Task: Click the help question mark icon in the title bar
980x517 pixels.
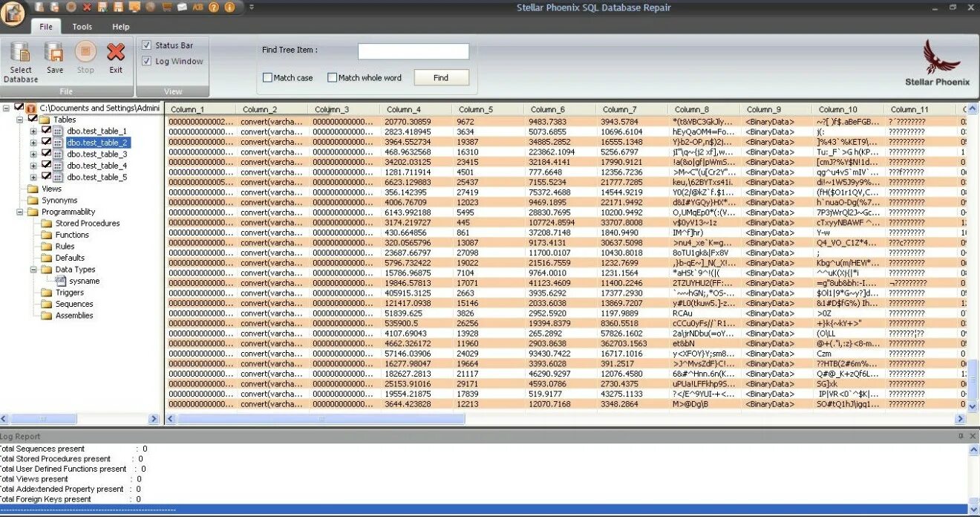Action: [214, 7]
